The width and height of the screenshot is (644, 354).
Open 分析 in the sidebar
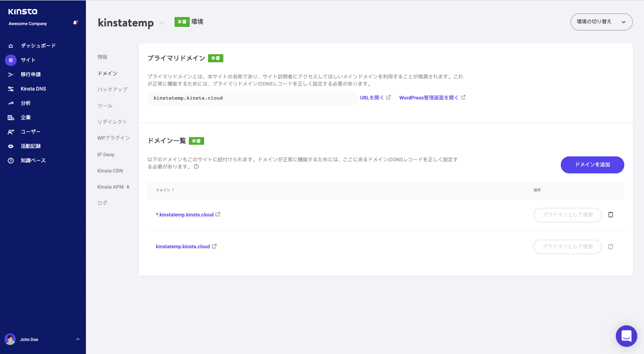pyautogui.click(x=26, y=103)
